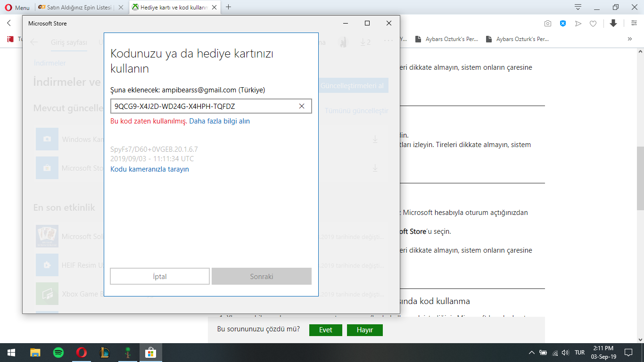Open the İndirmeler link in Microsoft Store

50,63
